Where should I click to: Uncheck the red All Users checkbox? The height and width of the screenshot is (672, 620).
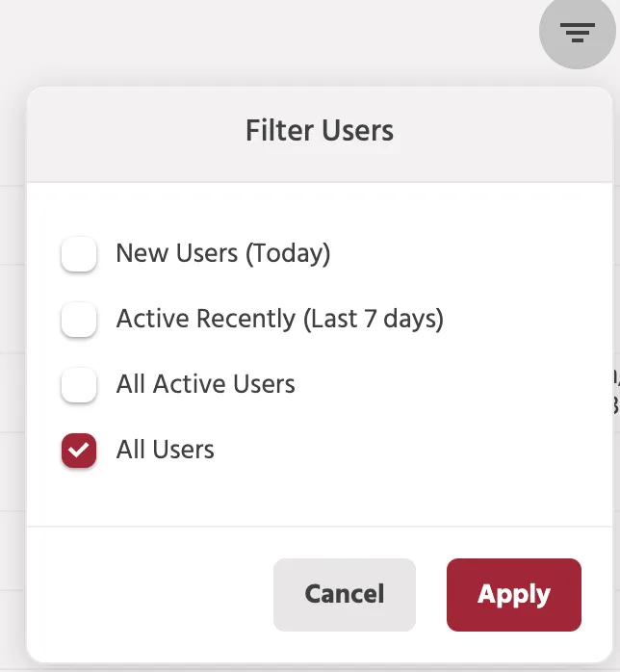click(79, 451)
